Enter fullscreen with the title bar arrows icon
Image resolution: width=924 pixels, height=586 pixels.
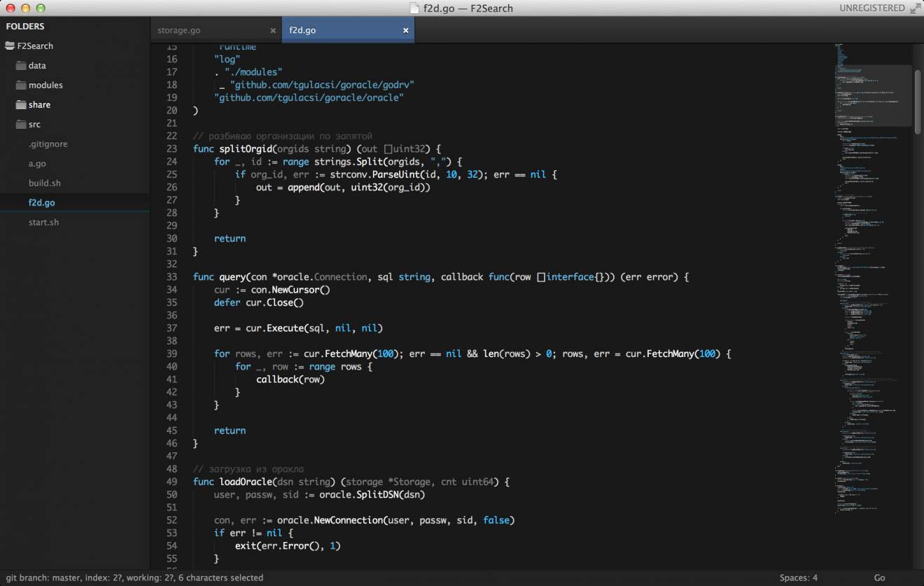click(x=916, y=8)
